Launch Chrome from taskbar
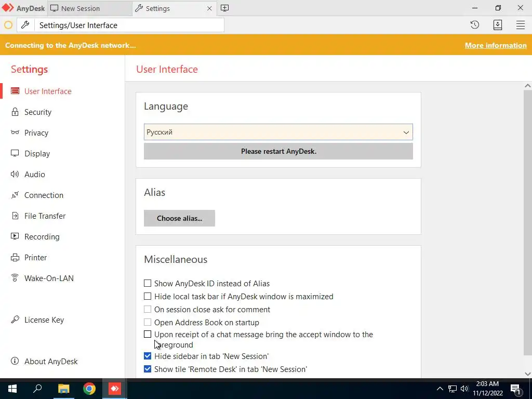532x399 pixels. tap(89, 389)
